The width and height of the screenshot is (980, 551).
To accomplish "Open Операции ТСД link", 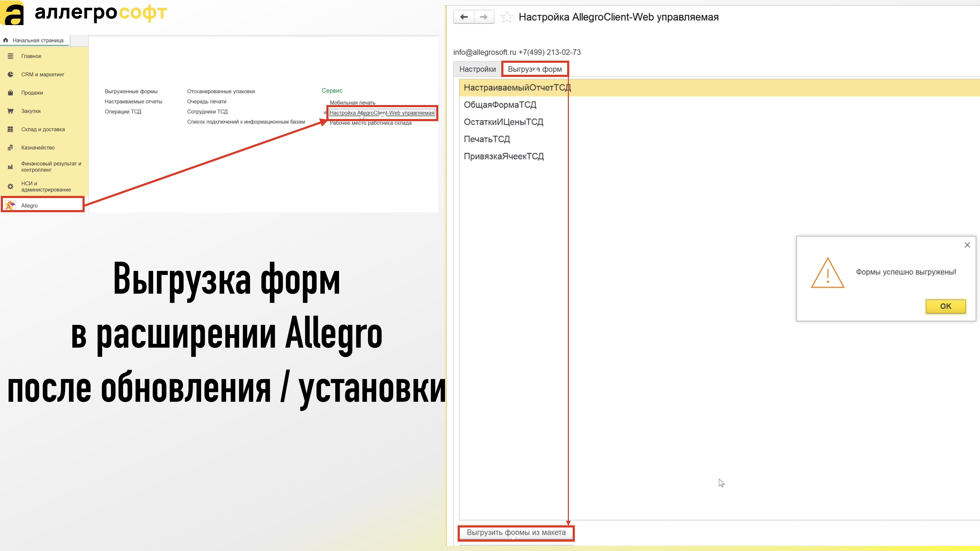I will click(123, 112).
